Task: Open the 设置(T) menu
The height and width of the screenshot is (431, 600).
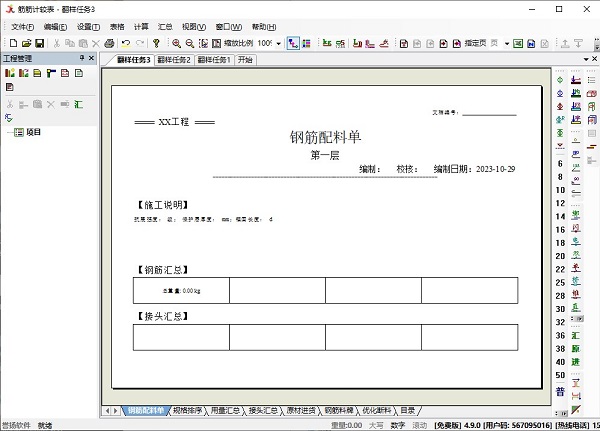Action: pyautogui.click(x=88, y=27)
